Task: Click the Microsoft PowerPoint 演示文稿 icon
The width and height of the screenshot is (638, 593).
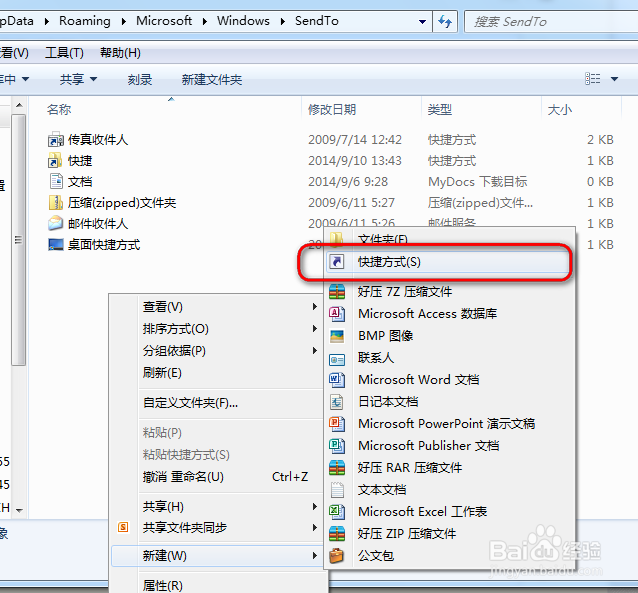Action: coord(337,424)
